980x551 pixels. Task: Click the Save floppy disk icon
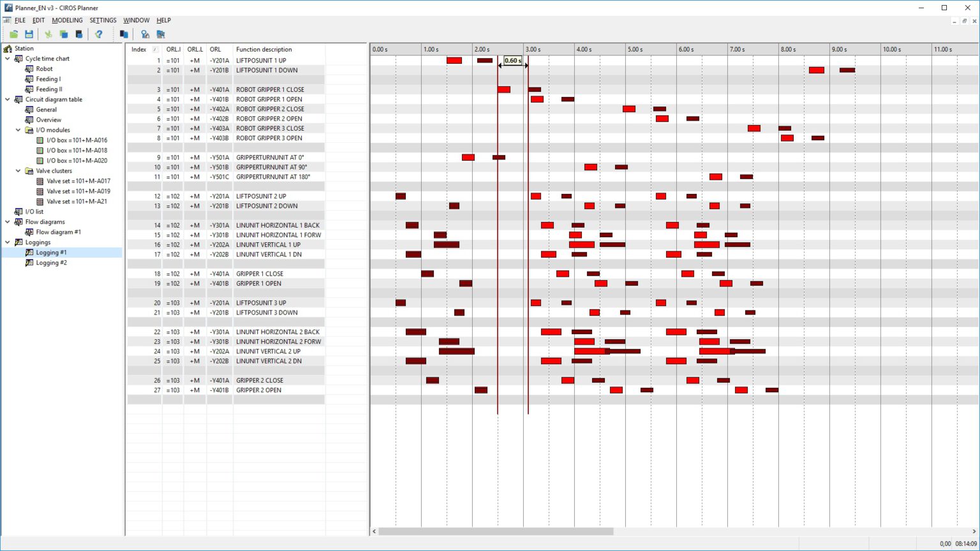click(29, 34)
